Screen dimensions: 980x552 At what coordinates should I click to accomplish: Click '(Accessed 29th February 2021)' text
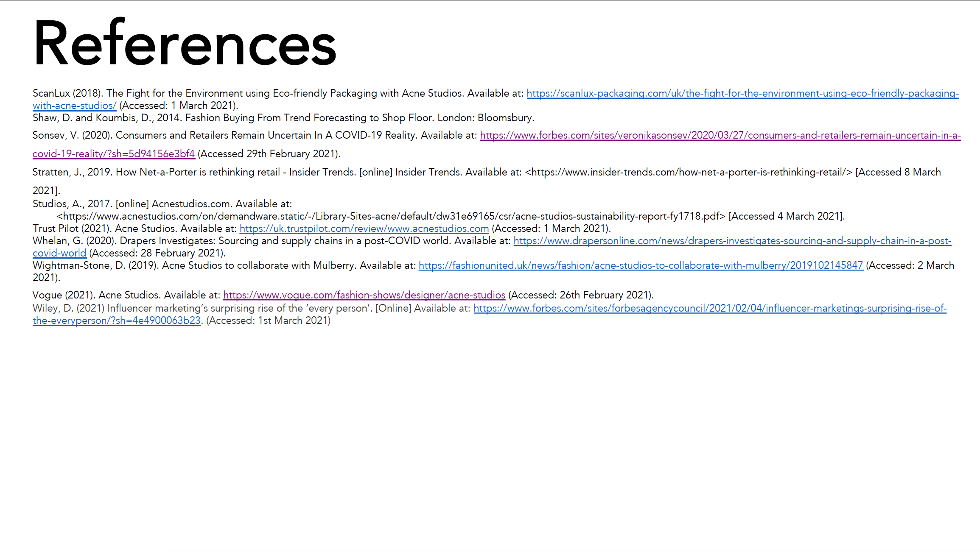(269, 154)
